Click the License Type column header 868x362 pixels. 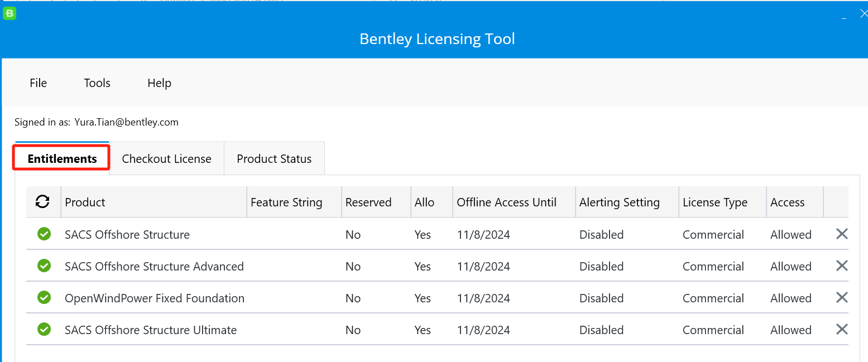[x=714, y=202]
